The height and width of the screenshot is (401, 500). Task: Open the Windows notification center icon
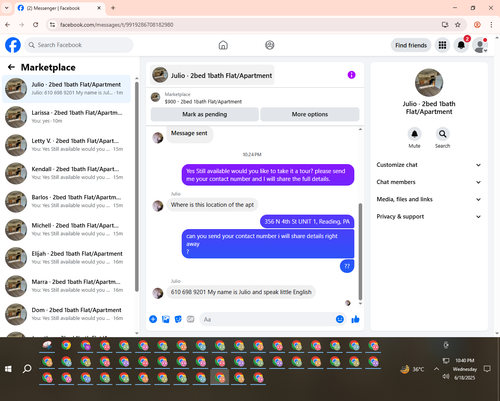coord(487,369)
